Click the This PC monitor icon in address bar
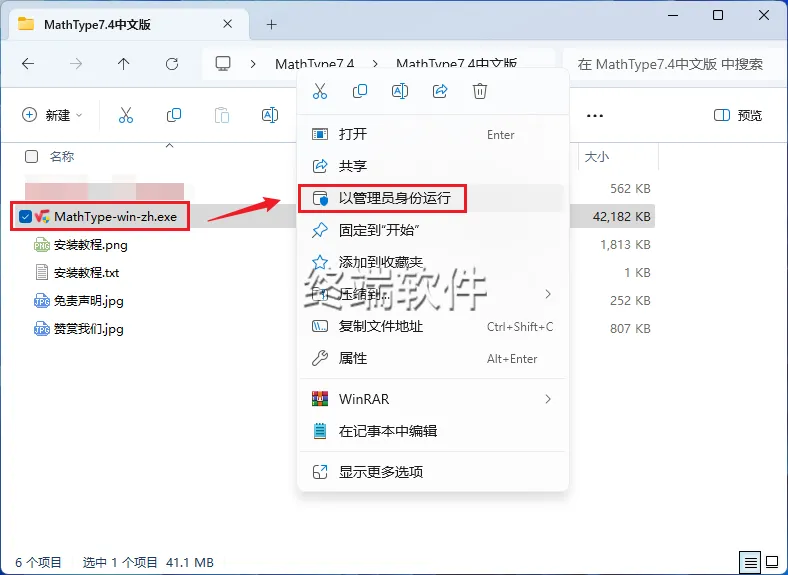The height and width of the screenshot is (575, 788). pos(223,64)
